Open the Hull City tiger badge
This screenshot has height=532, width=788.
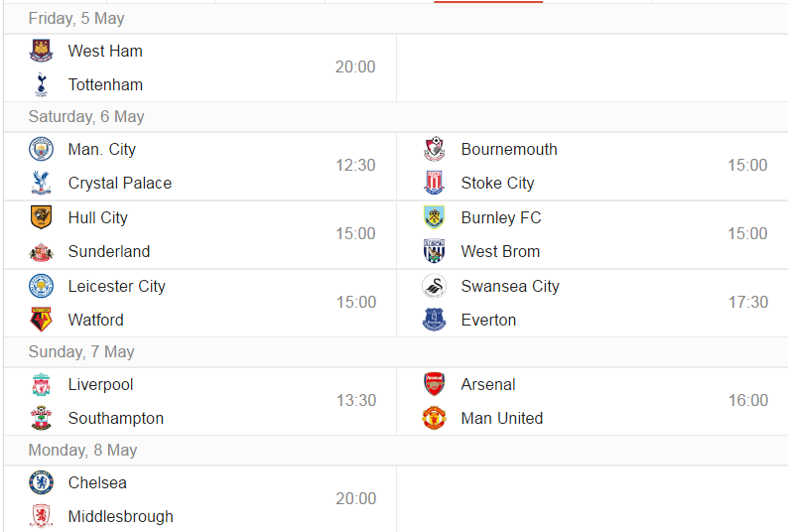point(42,217)
